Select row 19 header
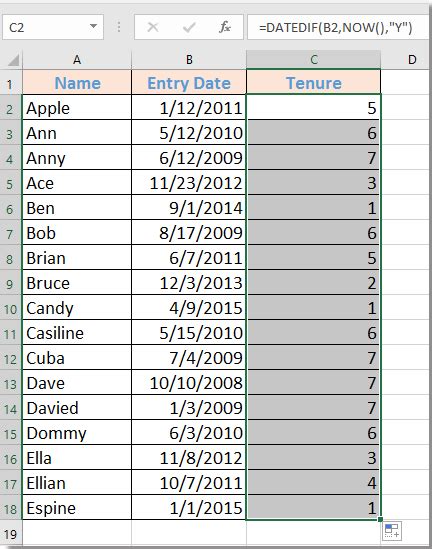Viewport: 432px width, 549px height. [x=11, y=534]
